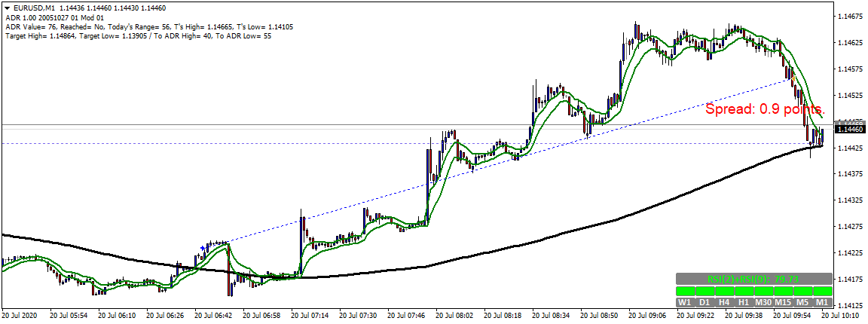Click price scale label 1.14625

pyautogui.click(x=851, y=43)
